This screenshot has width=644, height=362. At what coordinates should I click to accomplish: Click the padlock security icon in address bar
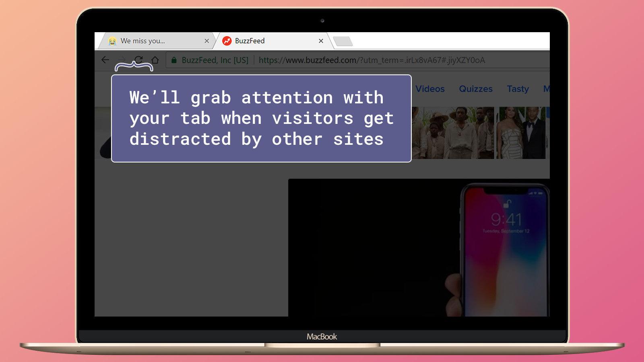tap(173, 60)
